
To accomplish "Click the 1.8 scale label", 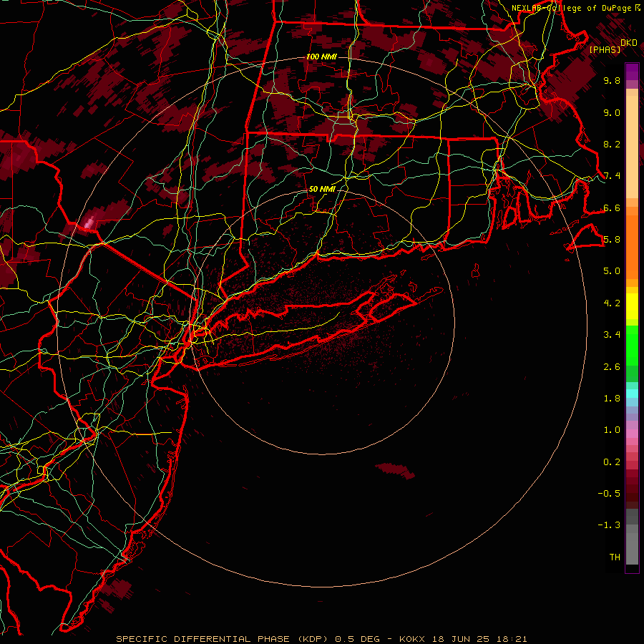I will point(612,399).
